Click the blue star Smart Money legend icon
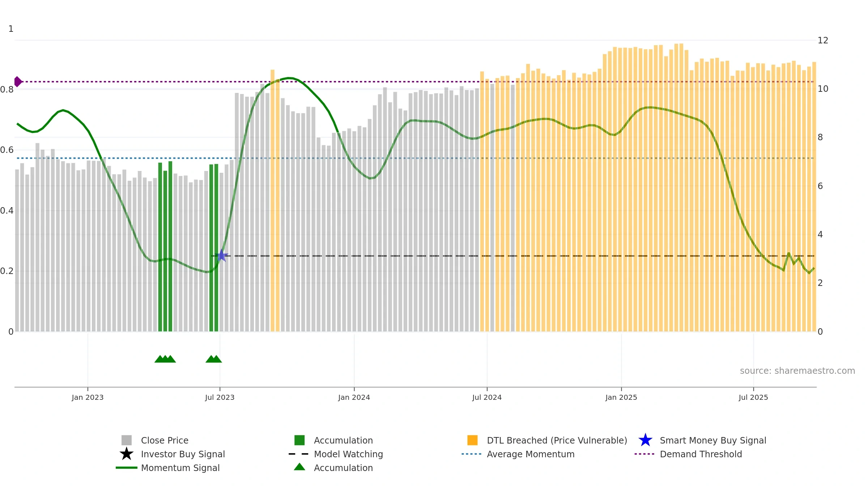The height and width of the screenshot is (488, 868). [x=645, y=440]
